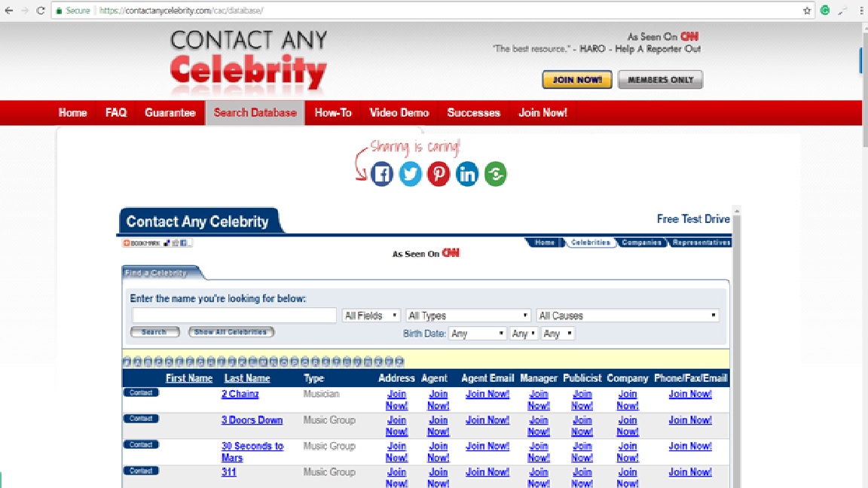This screenshot has width=868, height=488.
Task: Go to Home in red navigation bar
Action: coord(72,113)
